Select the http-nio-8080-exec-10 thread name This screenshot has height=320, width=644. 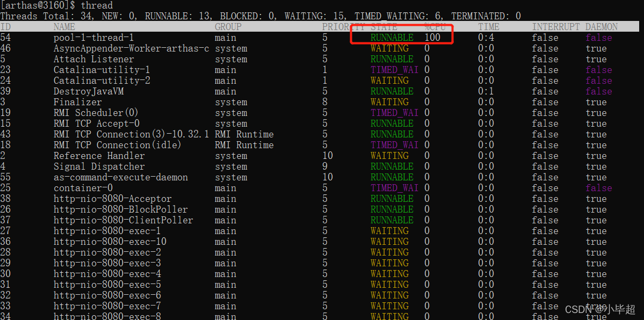[x=110, y=242]
